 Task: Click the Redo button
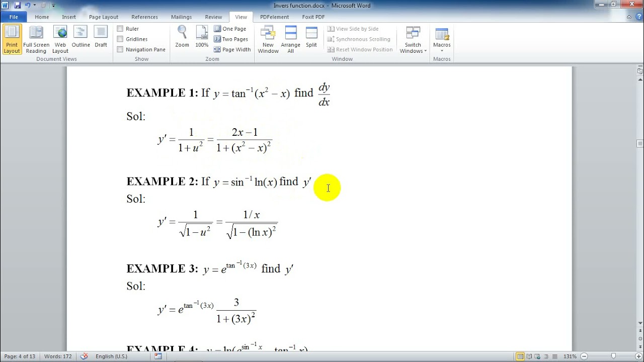click(43, 6)
